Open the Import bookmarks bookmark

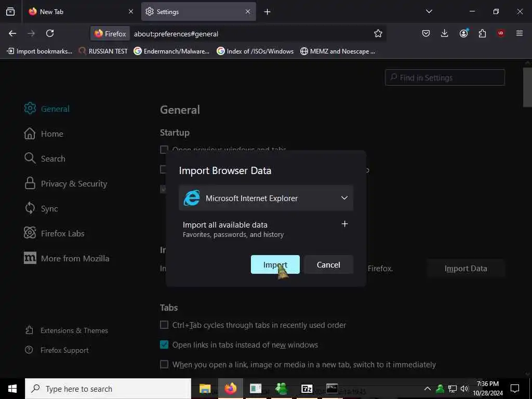(39, 51)
